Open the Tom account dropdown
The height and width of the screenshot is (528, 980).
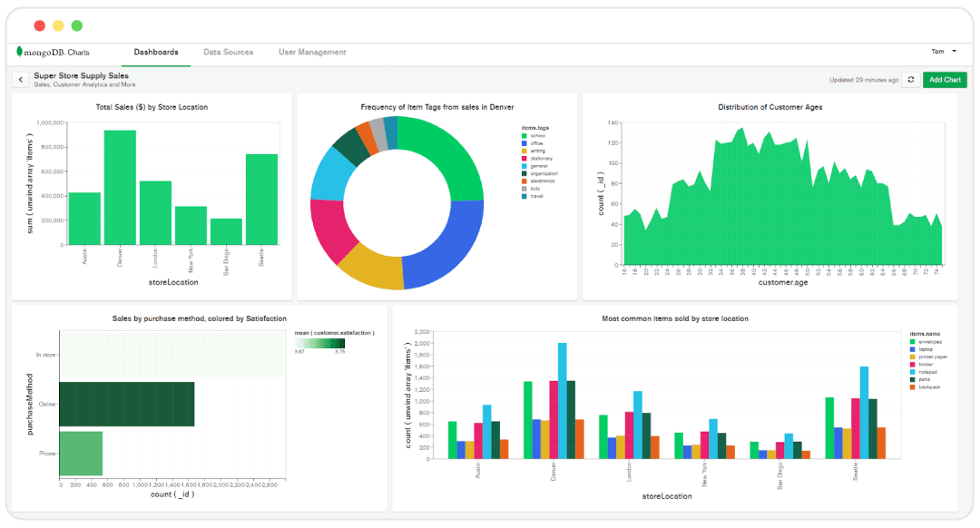[944, 52]
